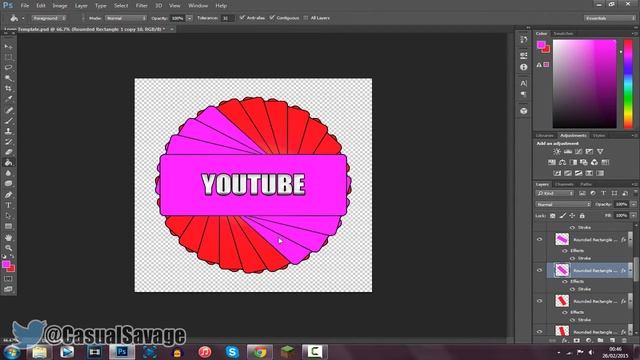This screenshot has width=640, height=360.
Task: Open the Filter menu
Action: 142,6
